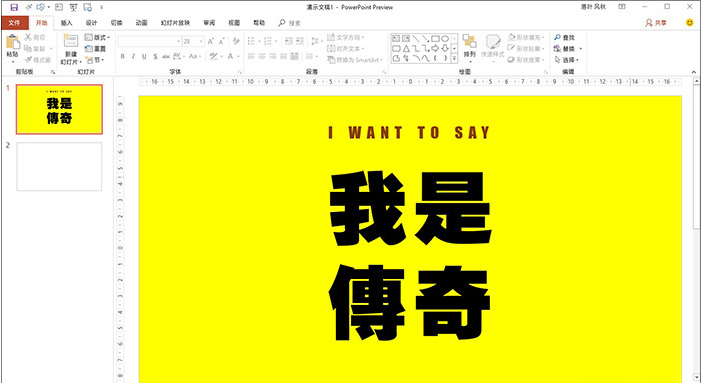The height and width of the screenshot is (383, 703).
Task: Switch to the Review tab
Action: tap(209, 23)
